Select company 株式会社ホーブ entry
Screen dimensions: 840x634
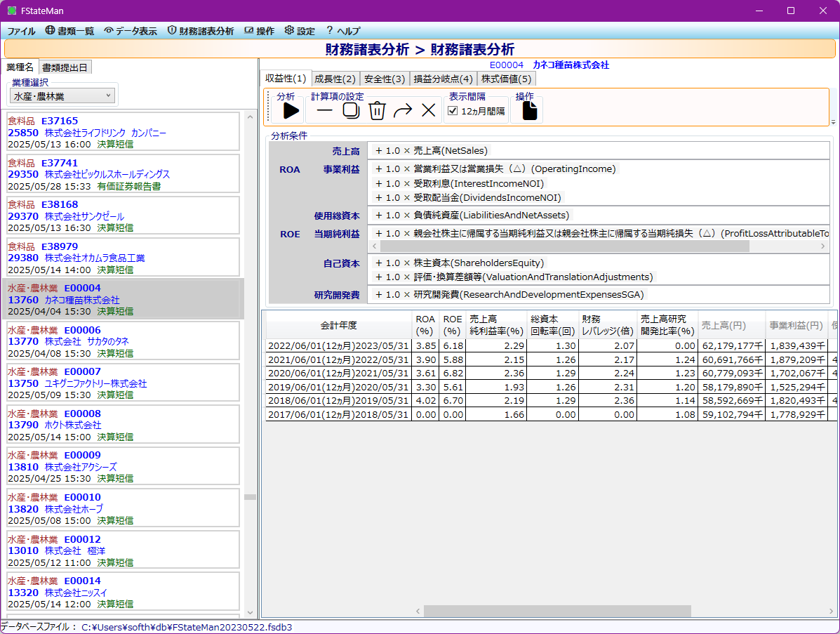click(x=123, y=508)
